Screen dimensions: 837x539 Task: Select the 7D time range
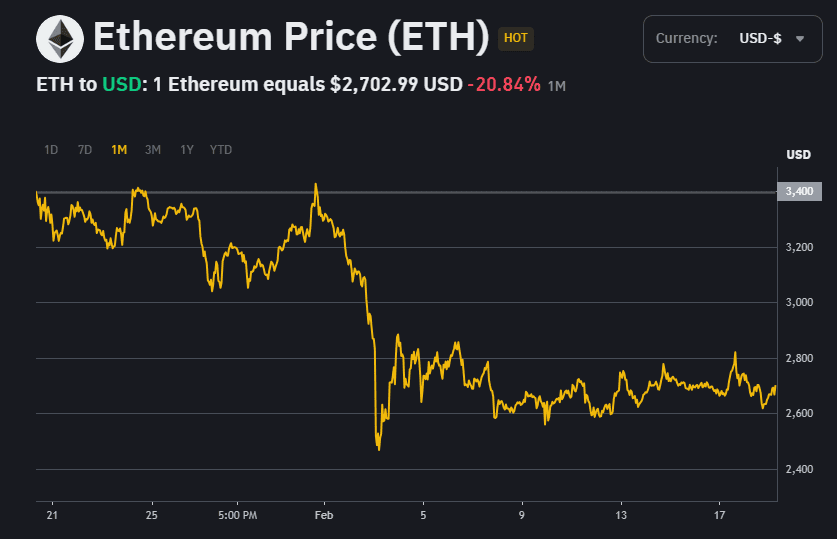coord(85,150)
